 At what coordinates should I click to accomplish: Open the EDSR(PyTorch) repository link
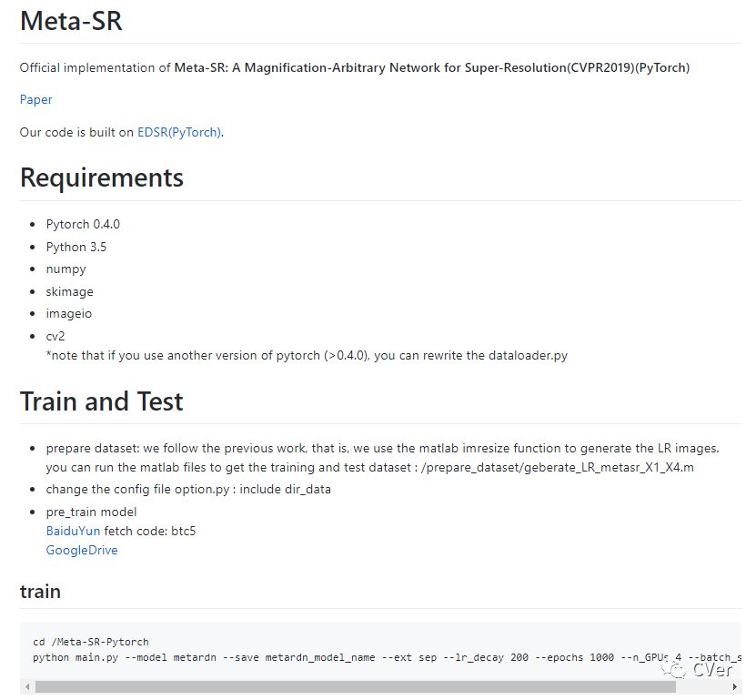pos(178,132)
